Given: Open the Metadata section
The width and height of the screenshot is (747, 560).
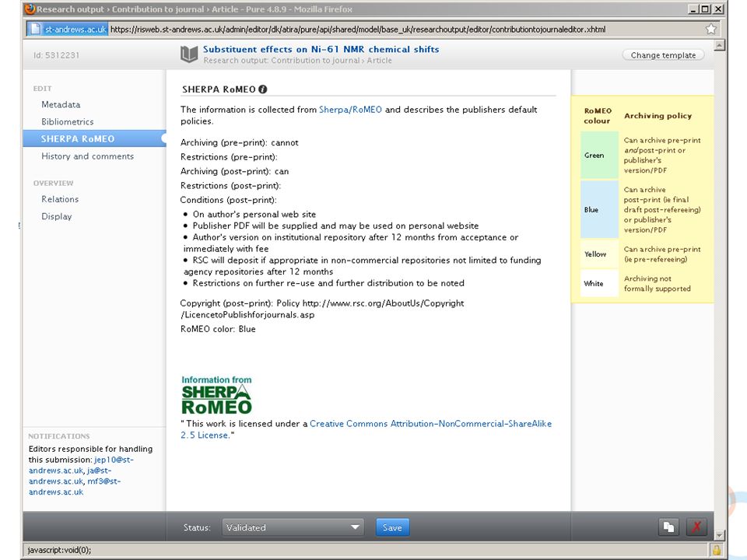Looking at the screenshot, I should (61, 104).
